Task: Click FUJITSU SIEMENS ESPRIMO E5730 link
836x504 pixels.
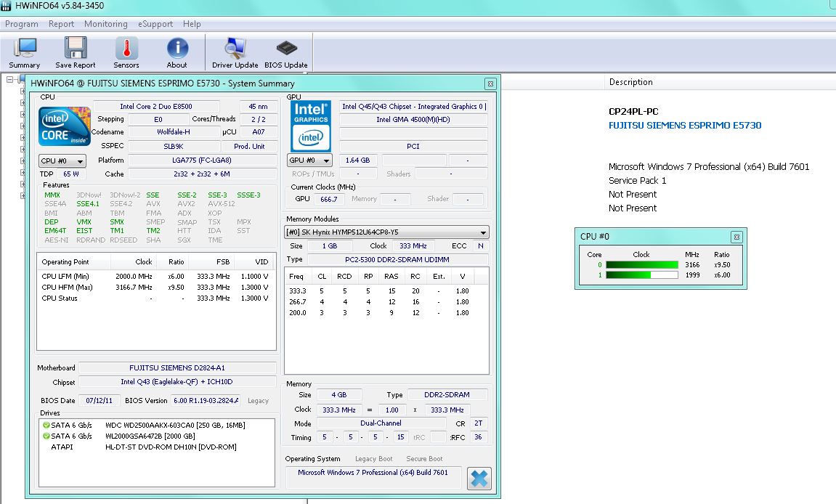Action: click(x=685, y=126)
